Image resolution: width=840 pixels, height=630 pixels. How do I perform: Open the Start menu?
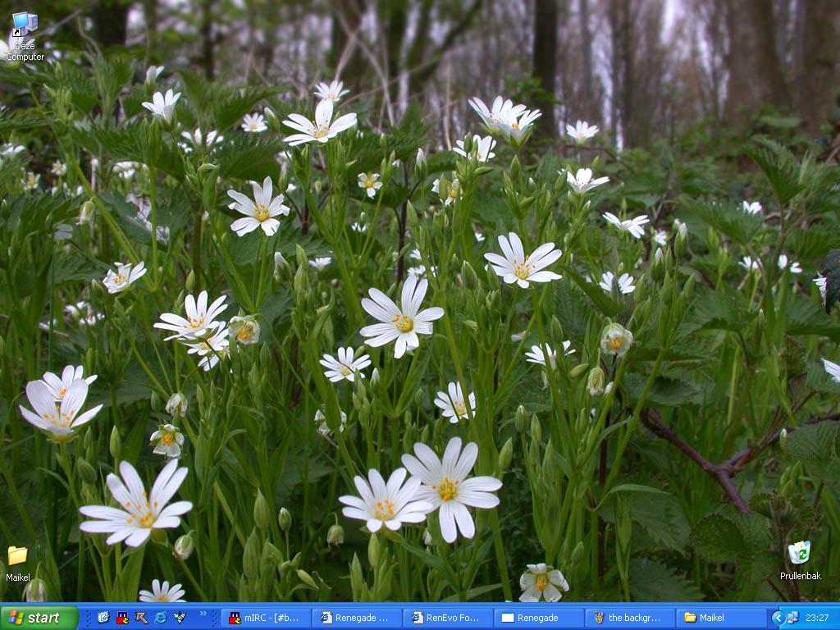pyautogui.click(x=39, y=618)
